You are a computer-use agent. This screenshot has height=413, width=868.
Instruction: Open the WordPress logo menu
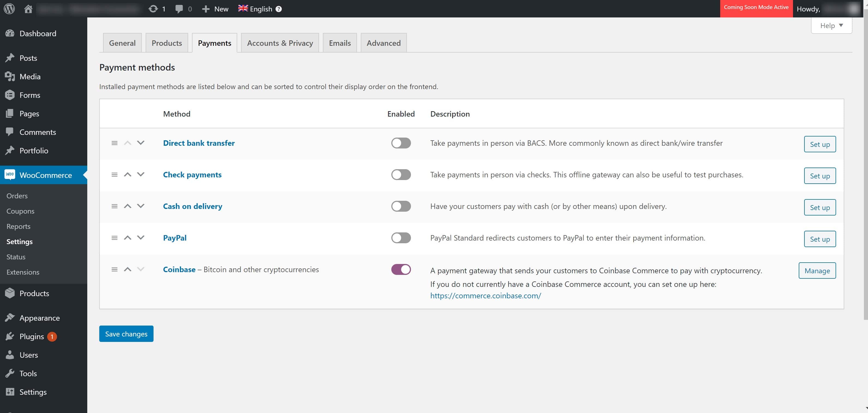[9, 9]
